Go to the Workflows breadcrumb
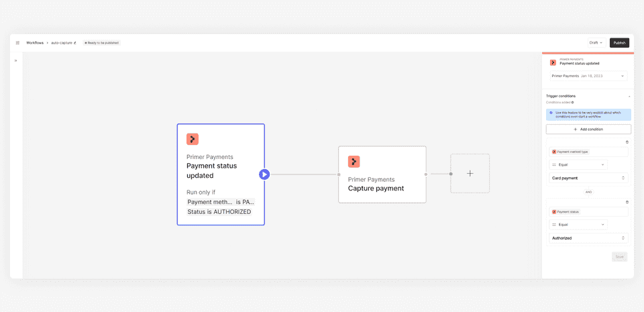 coord(35,43)
